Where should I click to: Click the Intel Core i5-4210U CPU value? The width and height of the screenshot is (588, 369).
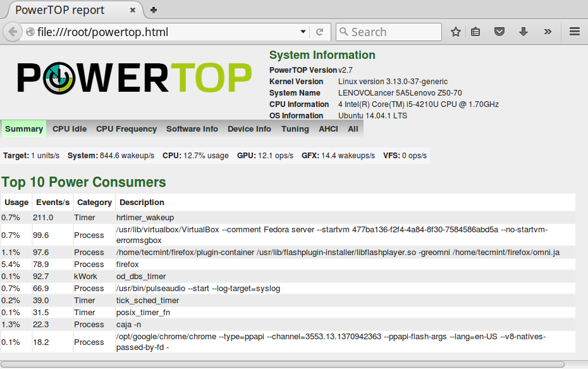(419, 104)
